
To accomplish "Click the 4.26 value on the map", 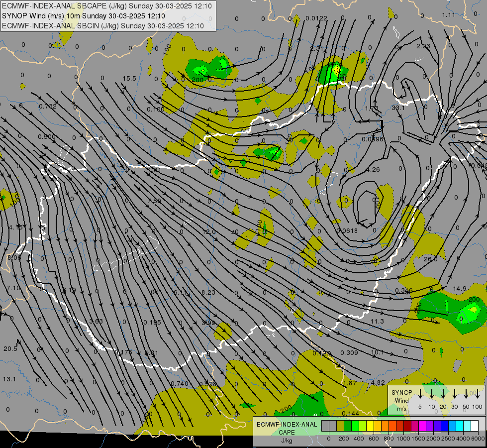I will click(x=373, y=169).
